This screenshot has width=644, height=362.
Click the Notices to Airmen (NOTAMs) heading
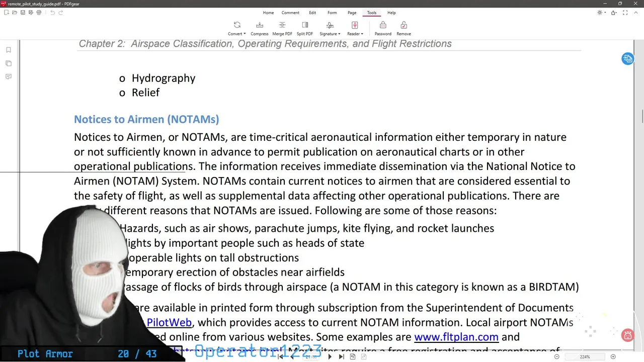coord(146,119)
